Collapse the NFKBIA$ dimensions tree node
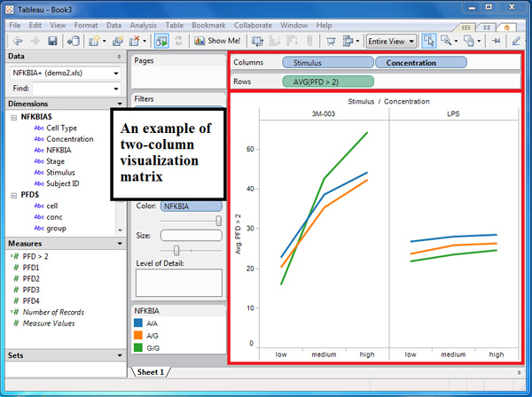532x397 pixels. click(12, 116)
